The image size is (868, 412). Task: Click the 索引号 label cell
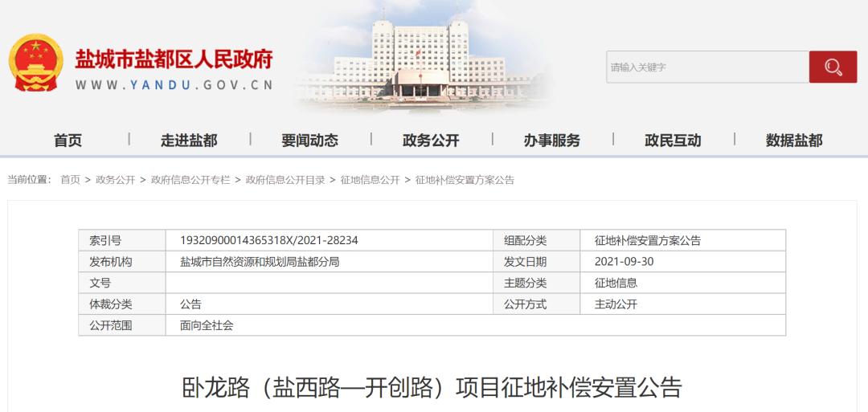coord(122,241)
